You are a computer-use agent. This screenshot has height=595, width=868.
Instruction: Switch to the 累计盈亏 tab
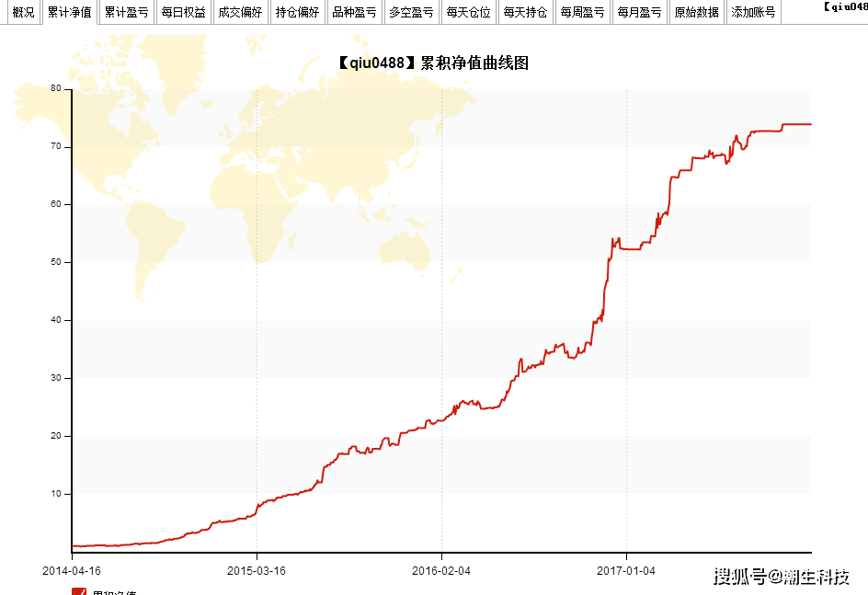[x=126, y=12]
